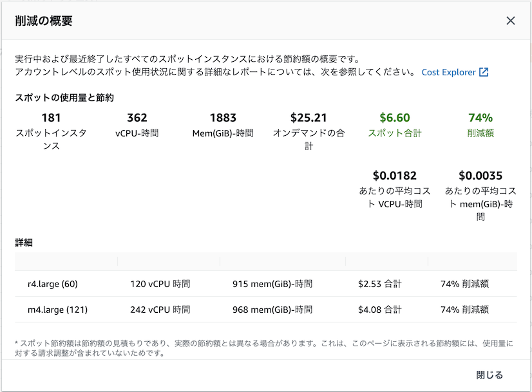Click the 242 vCPU 時間 cell
This screenshot has width=532, height=392.
tap(160, 310)
